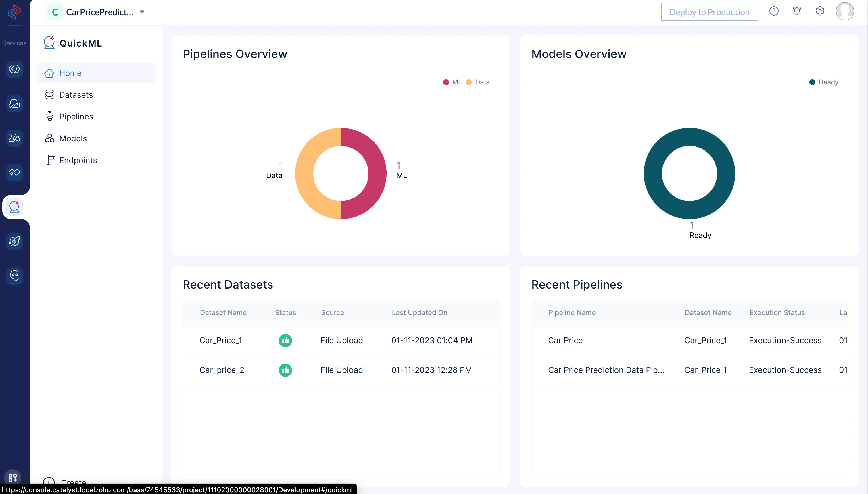Screen dimensions: 868x494
Task: Select the QuickML service icon in sidebar
Action: [x=14, y=207]
